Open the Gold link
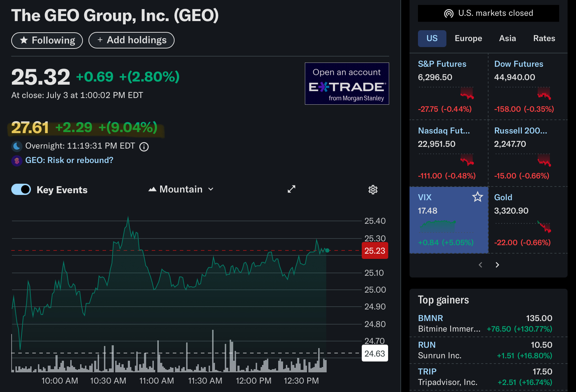This screenshot has width=576, height=392. (503, 197)
